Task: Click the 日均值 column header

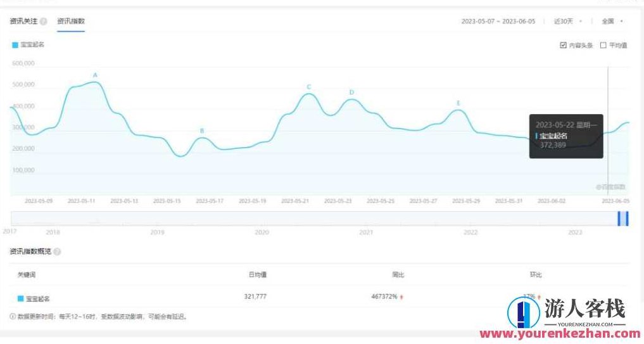Action: tap(258, 274)
